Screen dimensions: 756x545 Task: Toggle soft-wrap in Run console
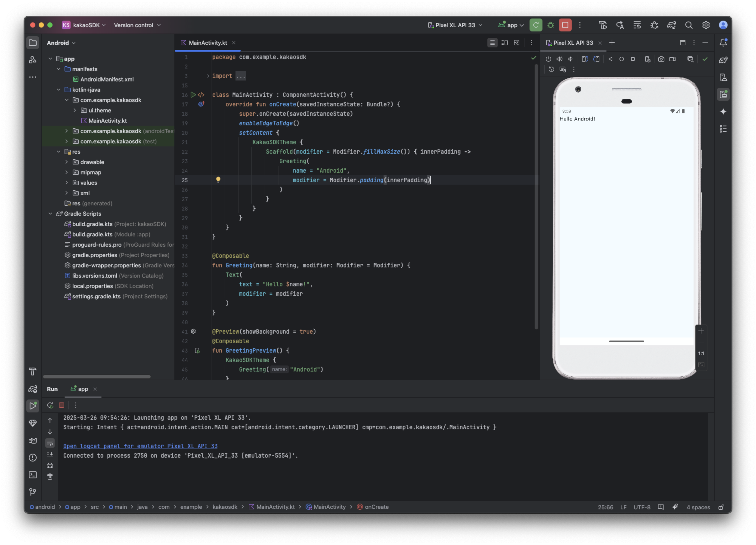pyautogui.click(x=50, y=443)
